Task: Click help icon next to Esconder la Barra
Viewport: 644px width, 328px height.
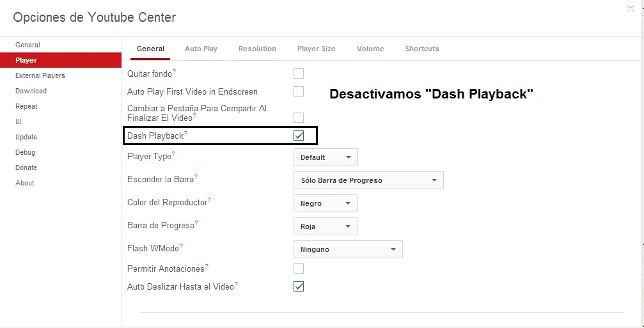Action: [x=196, y=177]
